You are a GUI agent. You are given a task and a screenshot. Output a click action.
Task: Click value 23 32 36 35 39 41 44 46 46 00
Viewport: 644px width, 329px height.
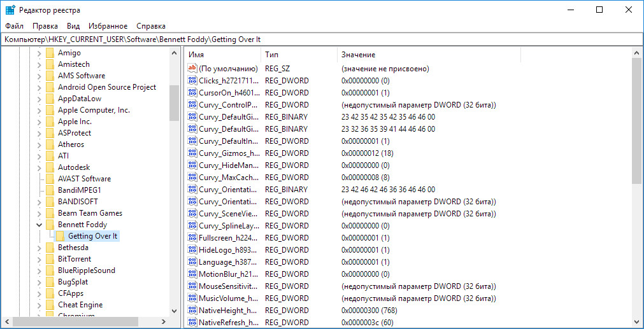[388, 129]
